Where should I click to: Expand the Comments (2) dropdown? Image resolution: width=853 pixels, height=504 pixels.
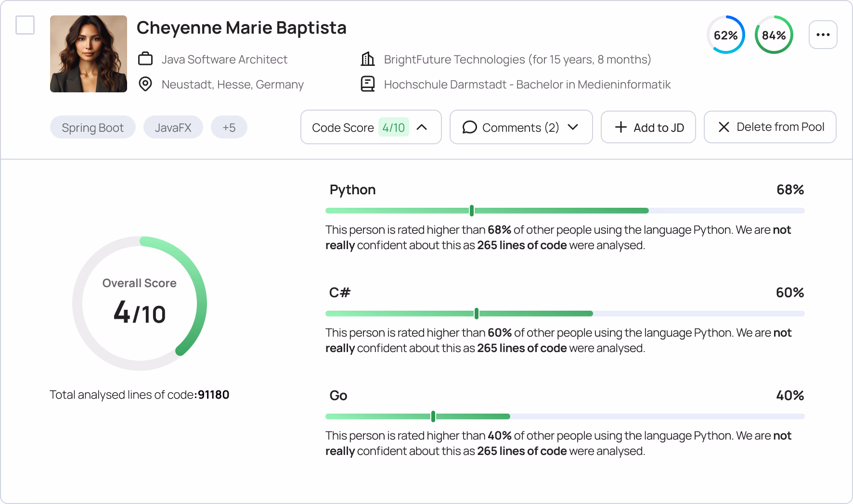(x=573, y=127)
